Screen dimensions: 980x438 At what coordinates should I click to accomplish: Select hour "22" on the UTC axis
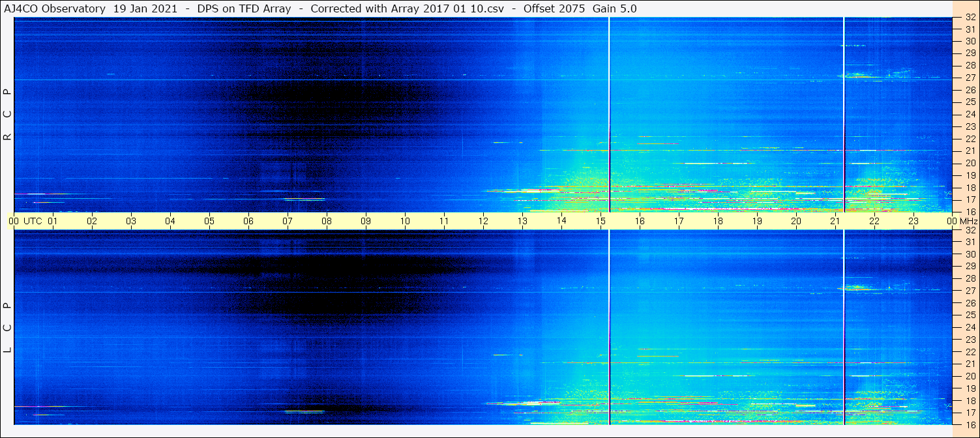(x=874, y=221)
